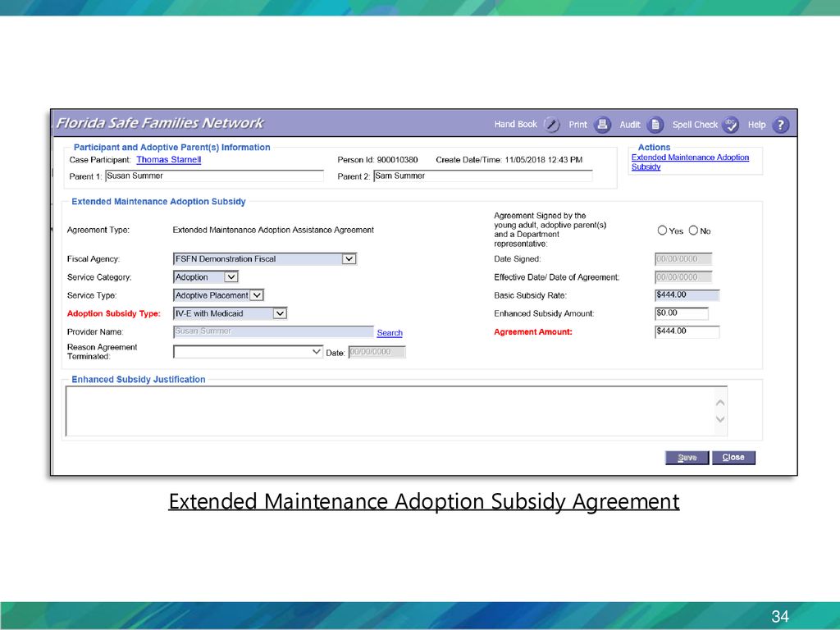840x630 pixels.
Task: Click the Effective Date of Agreement field
Action: (x=683, y=277)
